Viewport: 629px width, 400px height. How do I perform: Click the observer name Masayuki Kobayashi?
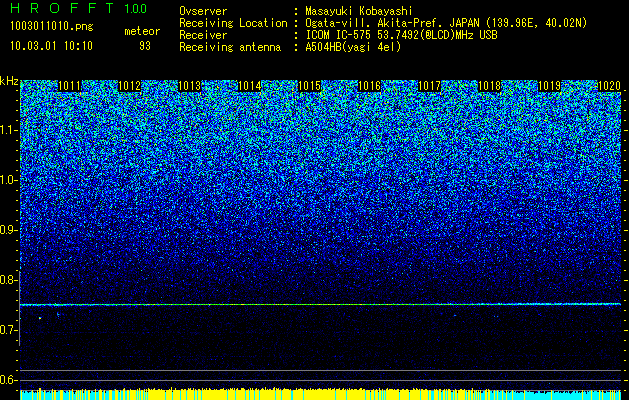click(359, 11)
